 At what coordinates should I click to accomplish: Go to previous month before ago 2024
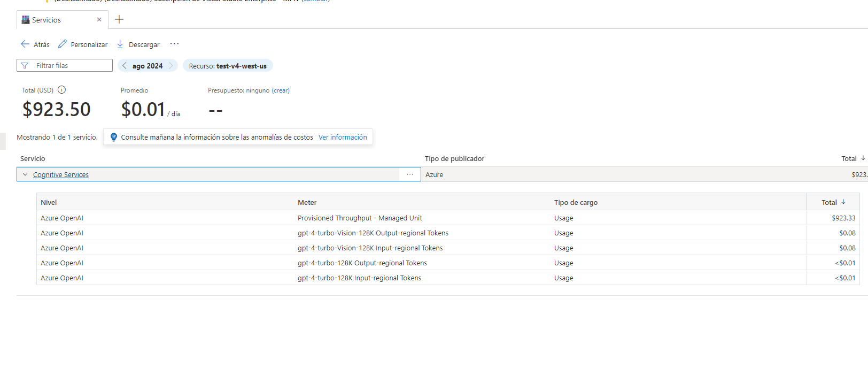tap(125, 65)
